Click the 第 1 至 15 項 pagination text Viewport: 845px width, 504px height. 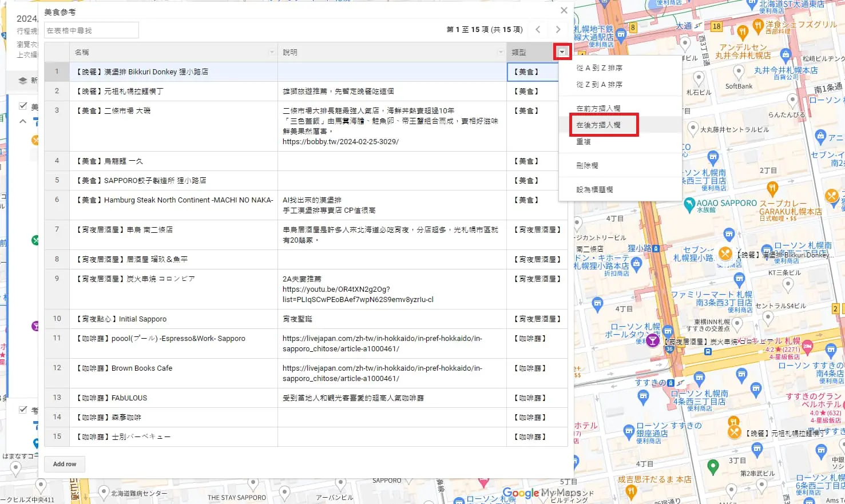point(485,29)
